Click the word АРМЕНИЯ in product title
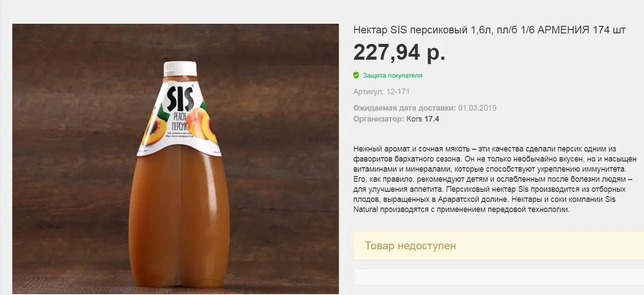 click(x=563, y=30)
